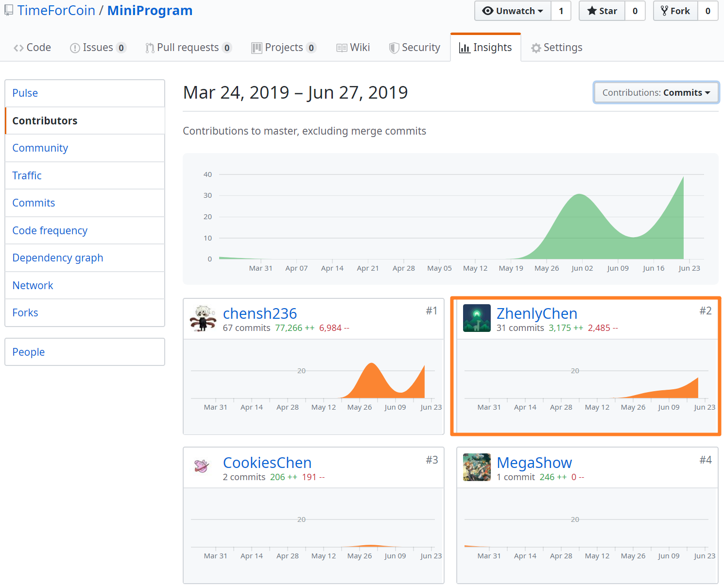Open the Contributions: Commits dropdown
The height and width of the screenshot is (588, 724).
tap(656, 92)
